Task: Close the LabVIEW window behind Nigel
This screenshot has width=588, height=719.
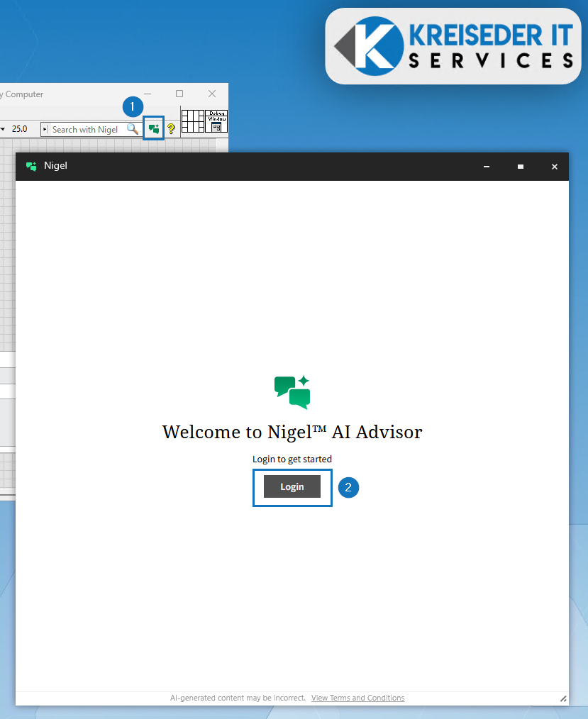Action: pyautogui.click(x=212, y=94)
